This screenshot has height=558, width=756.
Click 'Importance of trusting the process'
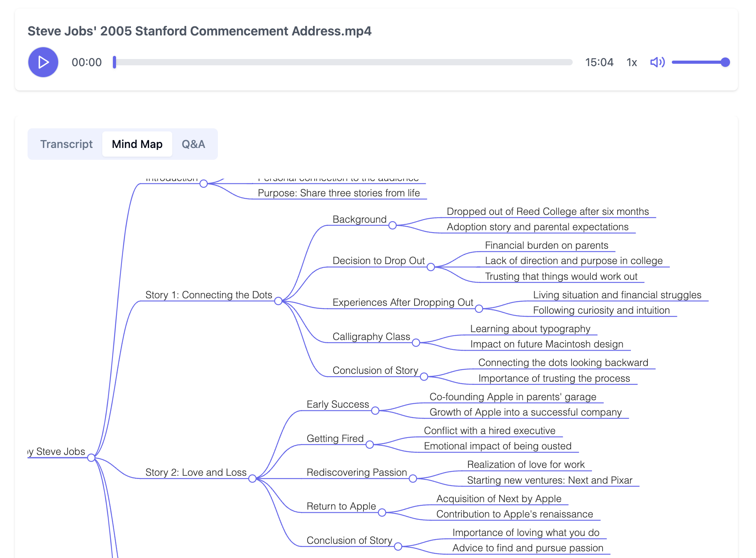(554, 378)
